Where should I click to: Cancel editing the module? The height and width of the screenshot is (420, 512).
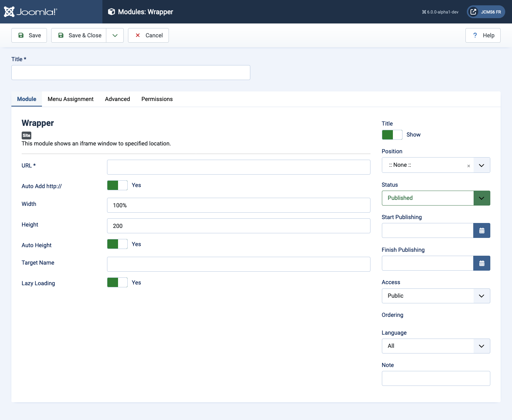pyautogui.click(x=148, y=35)
